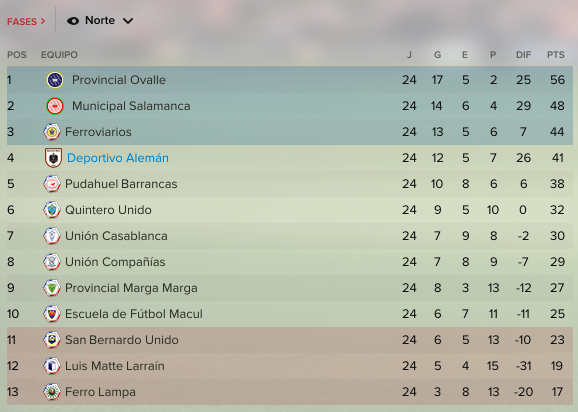Open the Unión Casablanca team name

pos(116,236)
